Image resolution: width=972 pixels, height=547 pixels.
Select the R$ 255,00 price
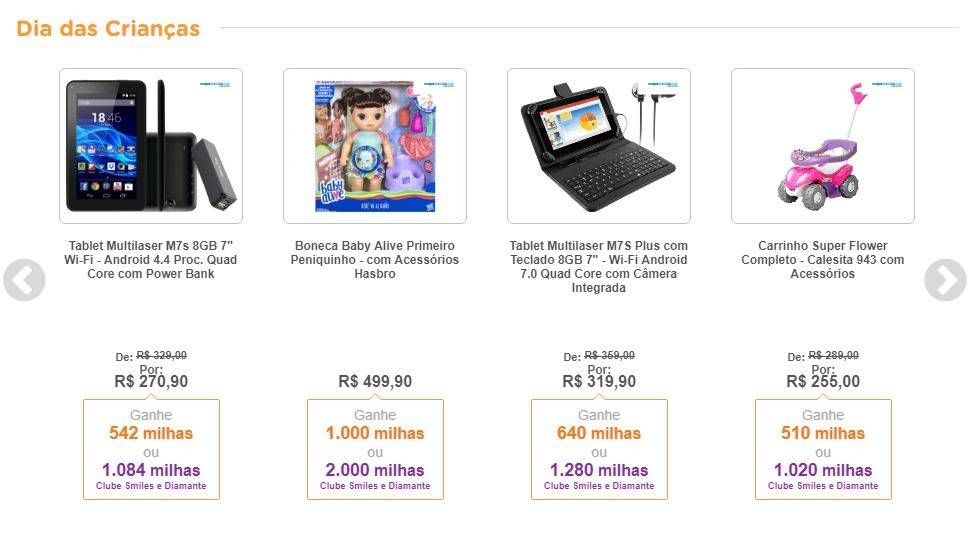click(x=823, y=381)
